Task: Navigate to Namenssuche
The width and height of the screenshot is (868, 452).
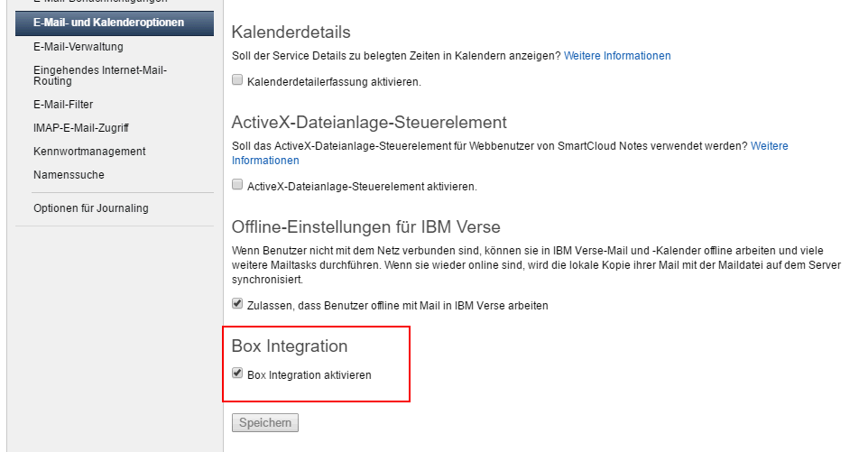Action: tap(69, 175)
